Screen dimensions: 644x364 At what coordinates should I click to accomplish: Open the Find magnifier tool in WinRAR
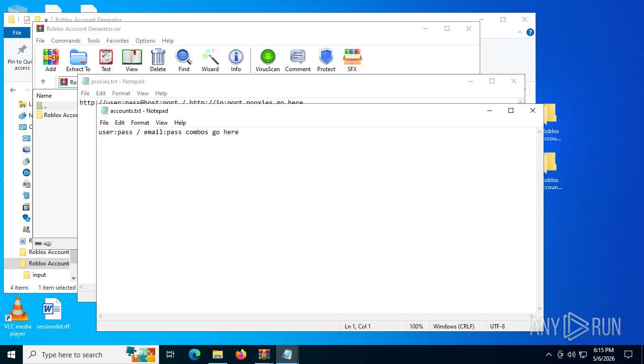184,60
